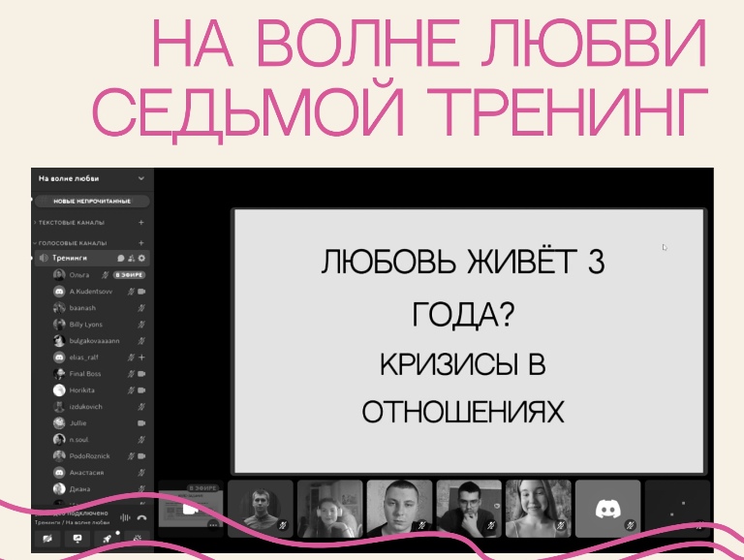Open chat bubble icon for Тренинги channel
Screen dimensions: 744x560
[121, 259]
